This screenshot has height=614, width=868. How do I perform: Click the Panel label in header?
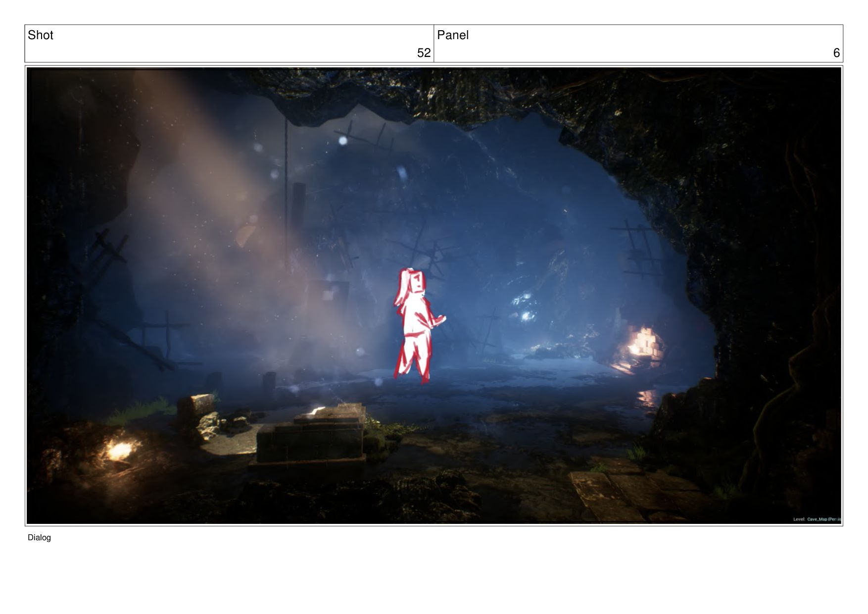click(x=452, y=35)
